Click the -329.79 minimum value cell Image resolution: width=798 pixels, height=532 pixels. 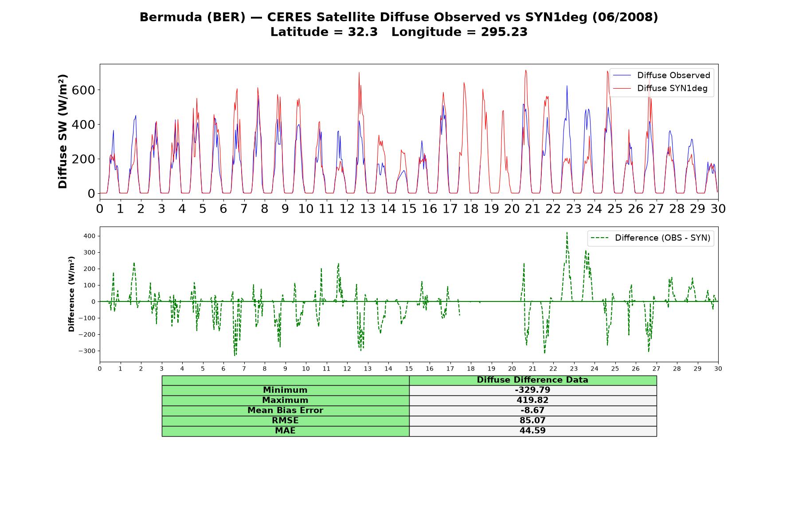pyautogui.click(x=532, y=390)
